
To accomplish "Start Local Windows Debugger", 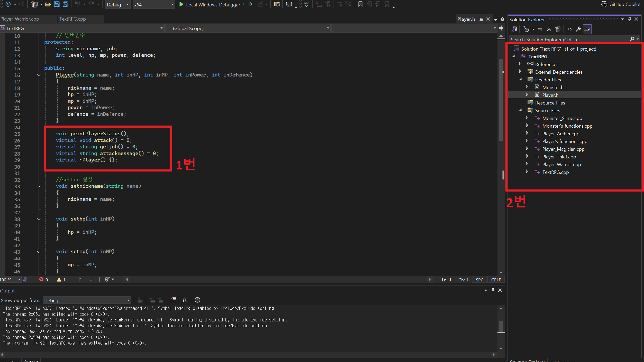I will point(210,5).
